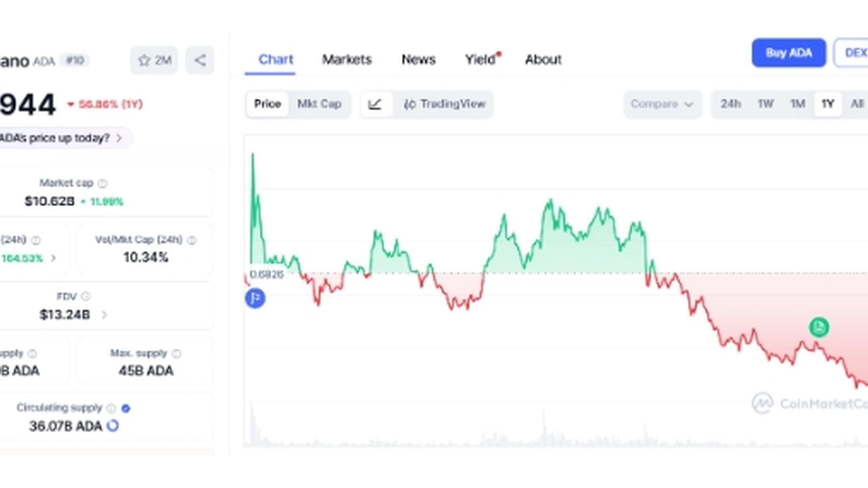Select the line chart type icon
The width and height of the screenshot is (868, 488).
(x=376, y=104)
